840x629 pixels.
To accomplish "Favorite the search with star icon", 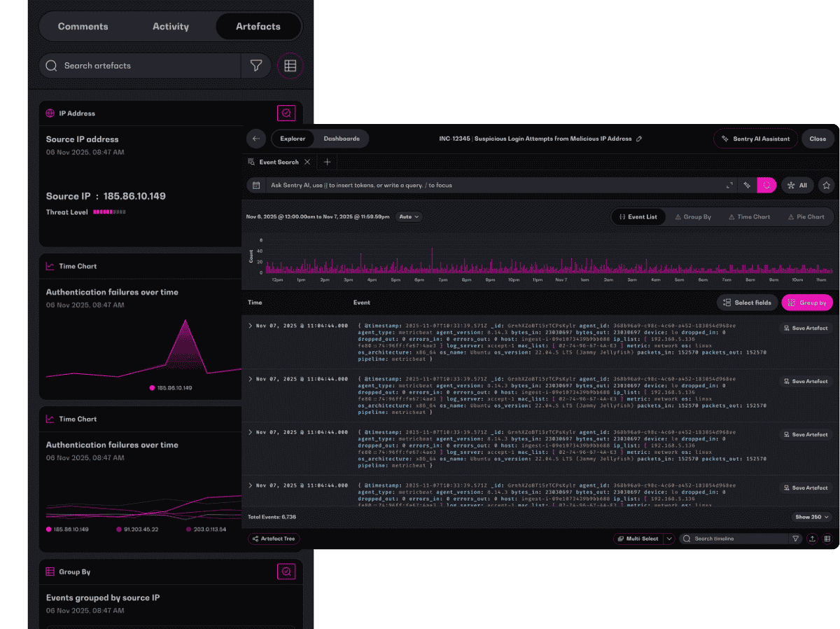I will click(827, 186).
